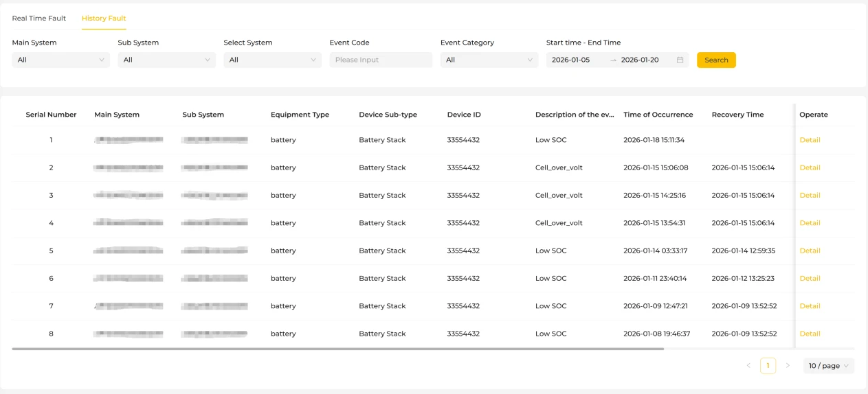Edit the start date 2026-01-05
The height and width of the screenshot is (394, 868).
pyautogui.click(x=571, y=60)
